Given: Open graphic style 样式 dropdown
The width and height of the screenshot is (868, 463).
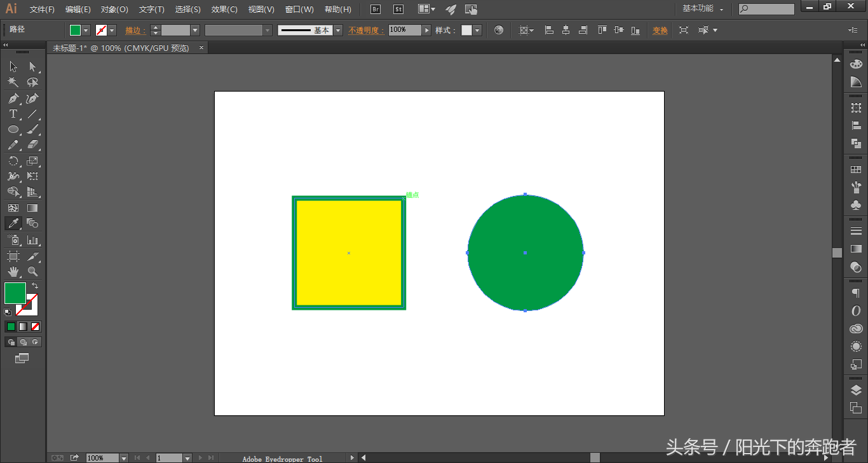Looking at the screenshot, I should point(477,30).
